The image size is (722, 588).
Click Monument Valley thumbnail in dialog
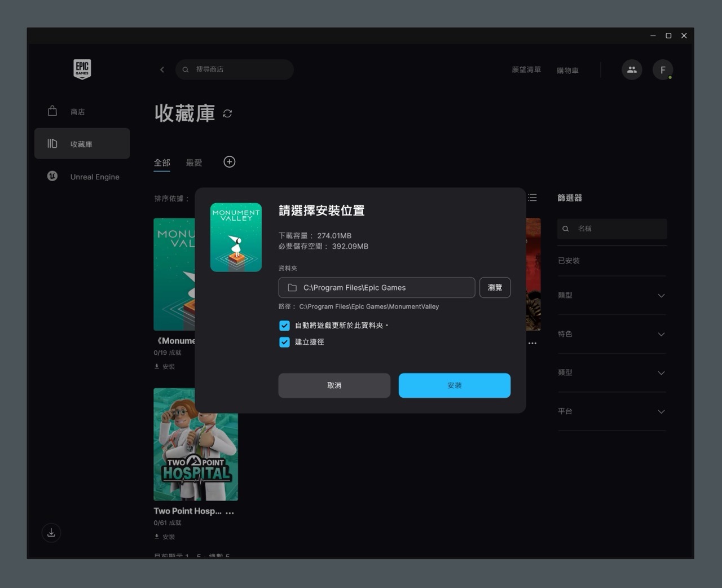pyautogui.click(x=236, y=237)
